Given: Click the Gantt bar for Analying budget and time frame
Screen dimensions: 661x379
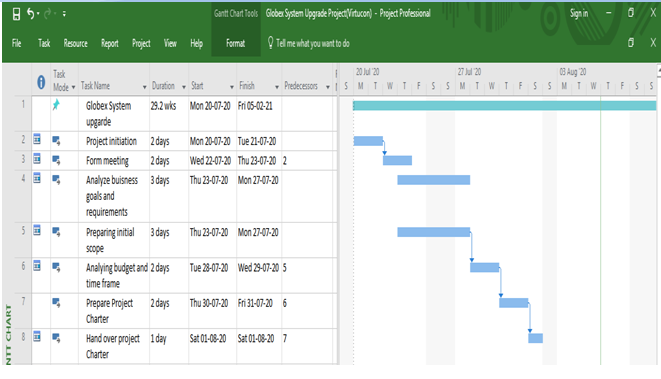Looking at the screenshot, I should click(484, 267).
